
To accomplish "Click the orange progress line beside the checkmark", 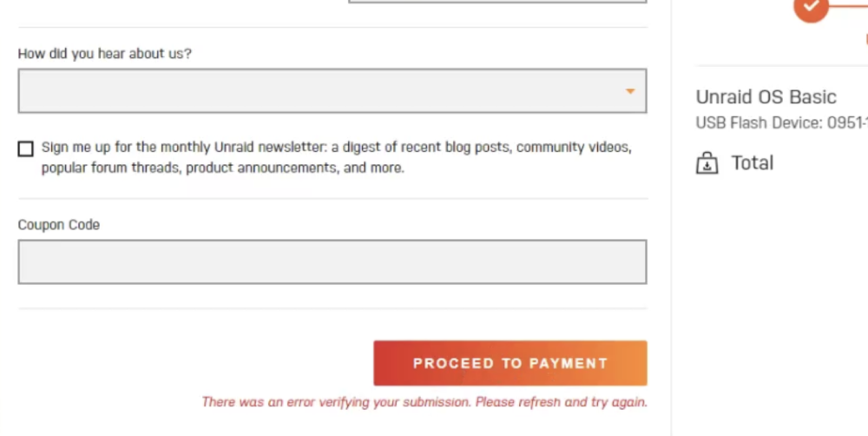I will (849, 5).
